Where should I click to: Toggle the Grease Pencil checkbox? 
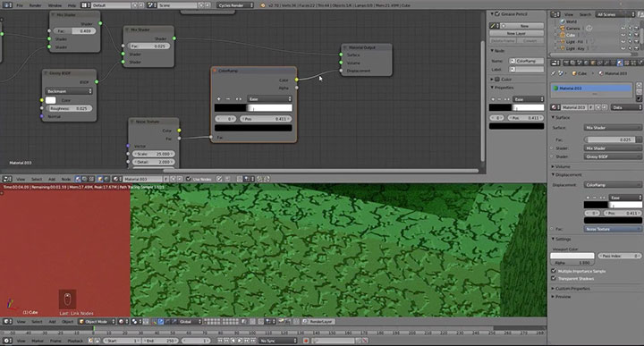click(497, 14)
